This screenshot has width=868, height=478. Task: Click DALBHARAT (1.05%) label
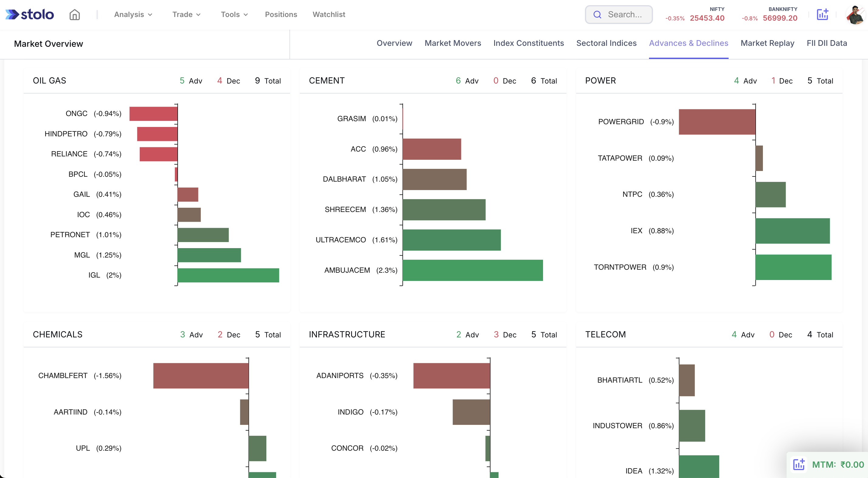coord(360,179)
